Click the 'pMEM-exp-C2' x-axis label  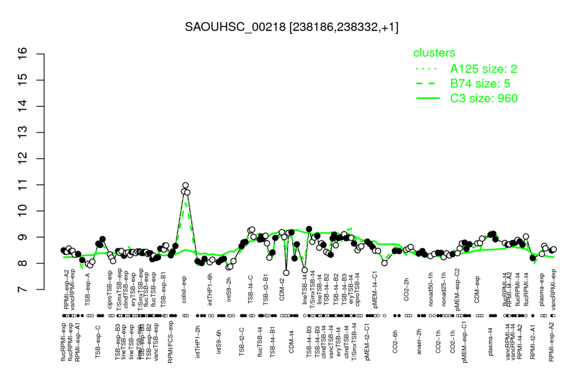pyautogui.click(x=458, y=289)
